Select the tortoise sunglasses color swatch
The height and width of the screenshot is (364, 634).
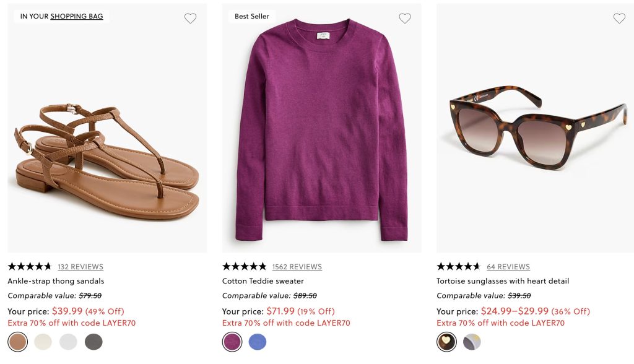(x=446, y=342)
